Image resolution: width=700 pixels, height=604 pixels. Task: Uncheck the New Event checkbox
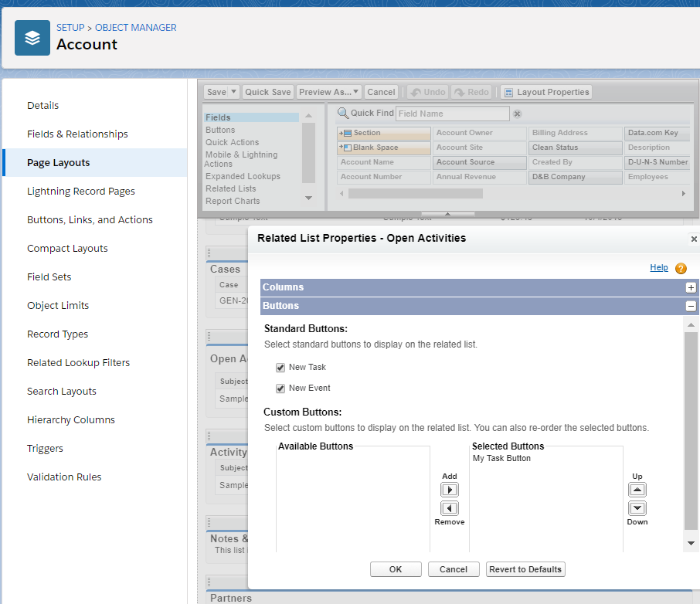point(280,389)
